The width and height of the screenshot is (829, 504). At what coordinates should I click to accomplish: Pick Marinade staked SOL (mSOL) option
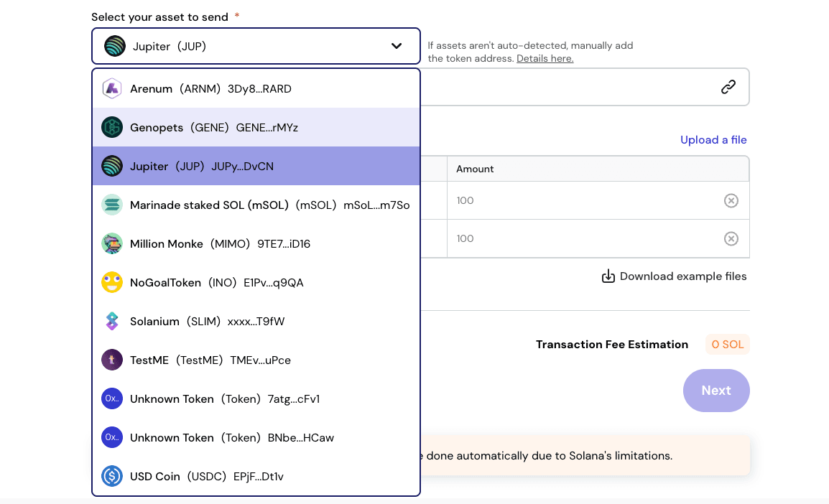coord(256,205)
